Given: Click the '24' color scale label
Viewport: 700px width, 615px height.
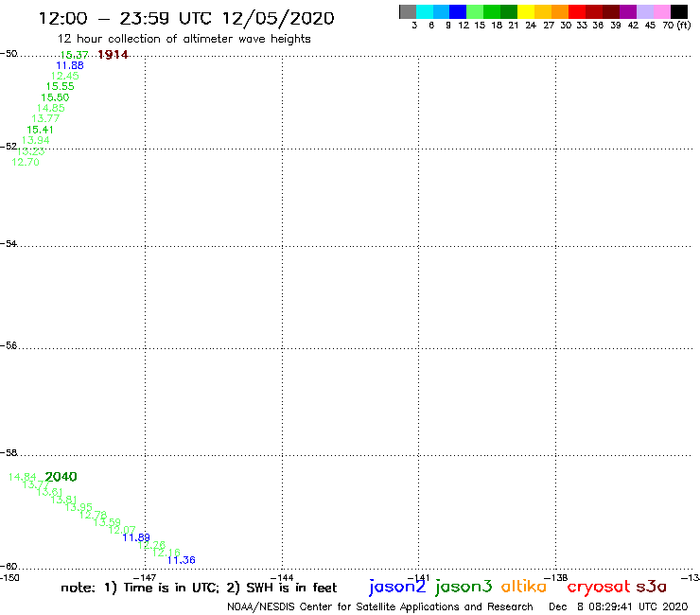Looking at the screenshot, I should coord(531,26).
